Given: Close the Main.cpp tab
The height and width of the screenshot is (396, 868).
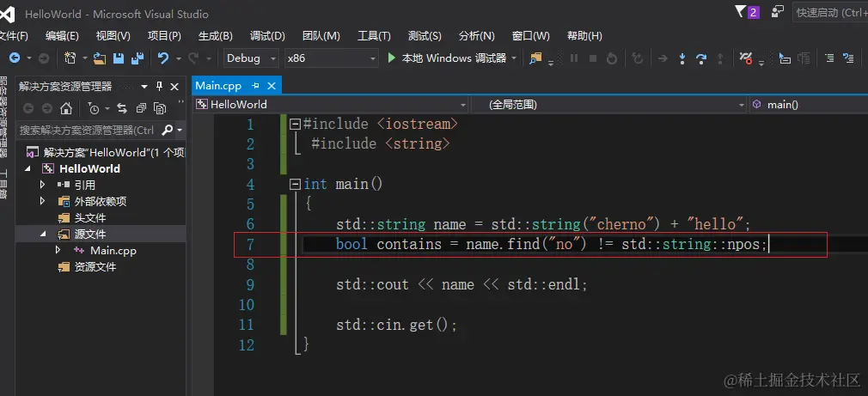Looking at the screenshot, I should click(272, 86).
